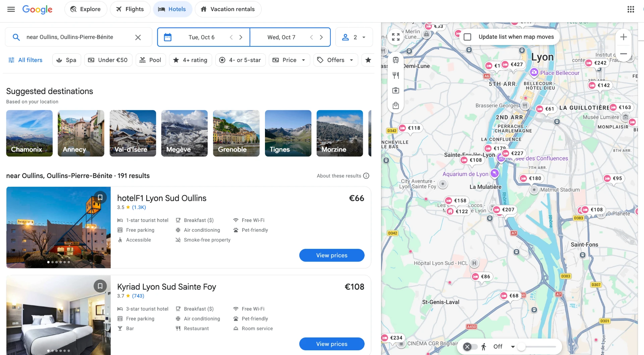644x355 pixels.
Task: Click the check-in calendar icon
Action: pos(168,37)
